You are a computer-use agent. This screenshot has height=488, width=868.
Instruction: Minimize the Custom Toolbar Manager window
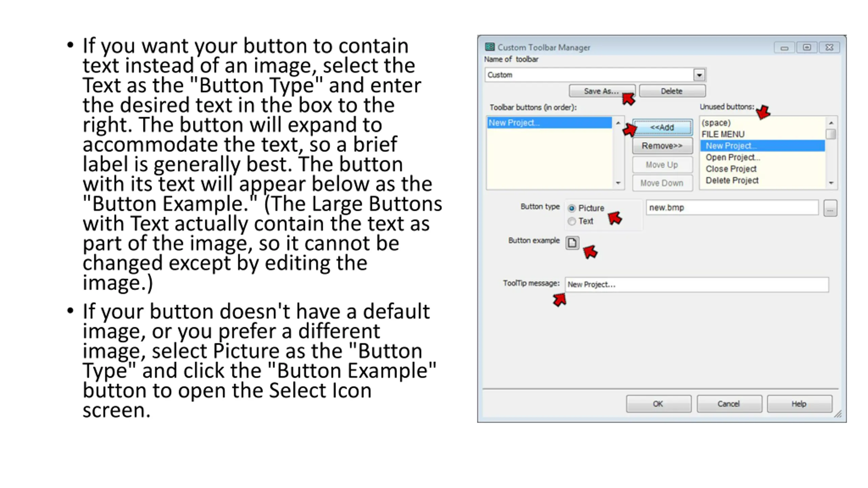tap(784, 47)
